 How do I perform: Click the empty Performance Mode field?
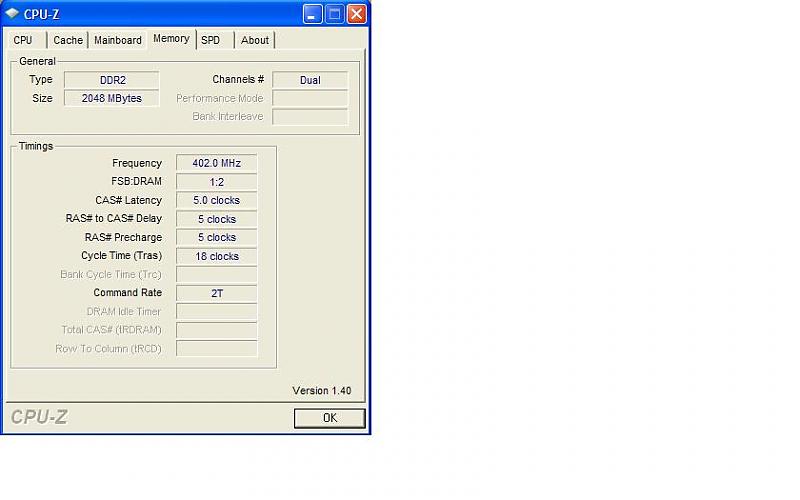point(310,98)
